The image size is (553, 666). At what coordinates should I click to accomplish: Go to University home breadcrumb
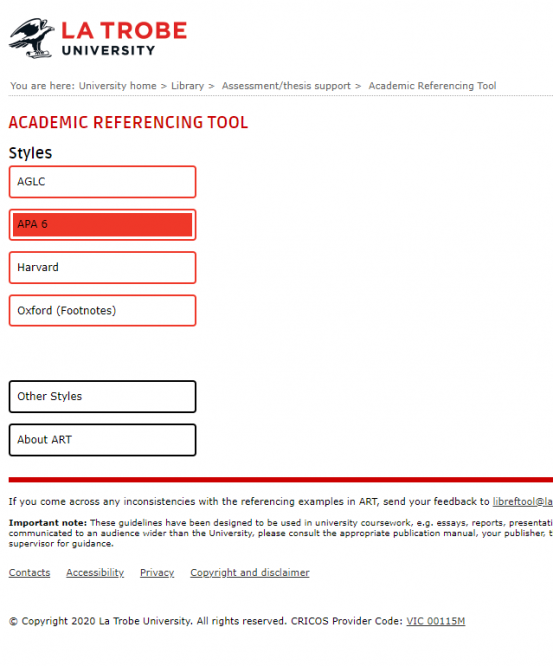pyautogui.click(x=118, y=86)
